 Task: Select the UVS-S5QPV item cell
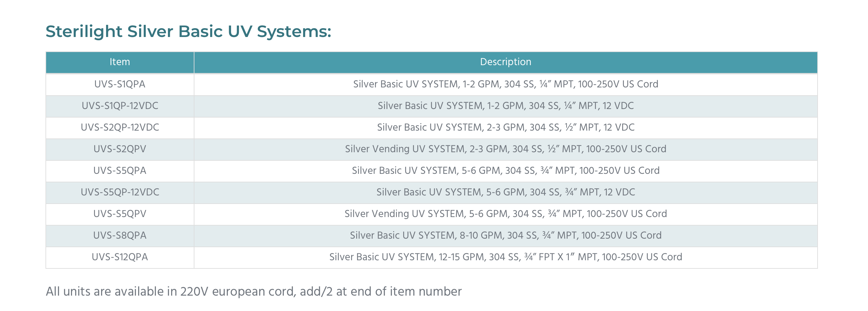[119, 214]
